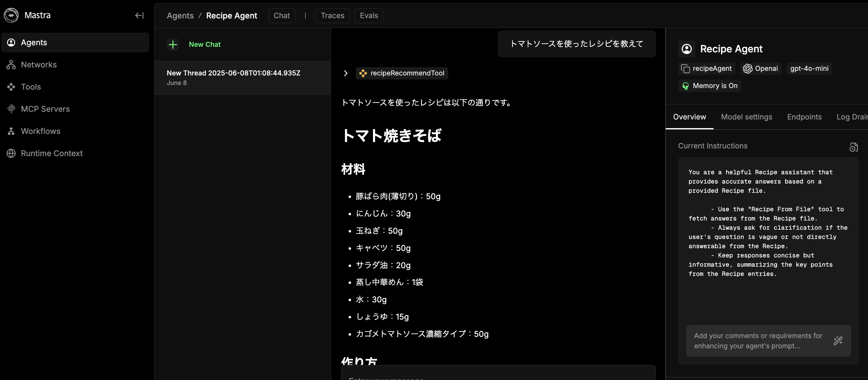The image size is (868, 380).
Task: Click the magic wand enhance prompt icon
Action: click(x=838, y=341)
